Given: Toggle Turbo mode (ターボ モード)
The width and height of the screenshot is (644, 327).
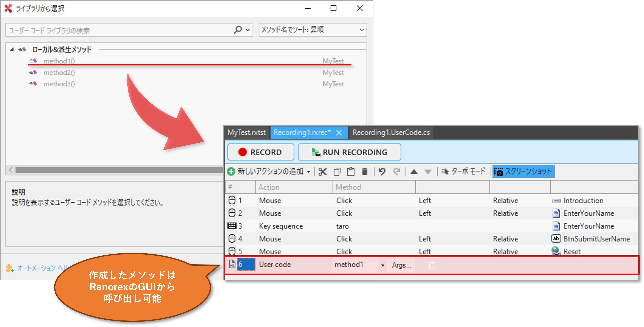Looking at the screenshot, I should pyautogui.click(x=463, y=171).
